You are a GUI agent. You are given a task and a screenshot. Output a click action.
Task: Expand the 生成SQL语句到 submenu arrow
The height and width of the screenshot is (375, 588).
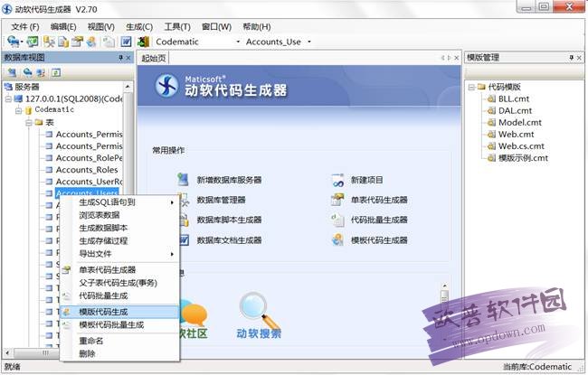click(172, 202)
